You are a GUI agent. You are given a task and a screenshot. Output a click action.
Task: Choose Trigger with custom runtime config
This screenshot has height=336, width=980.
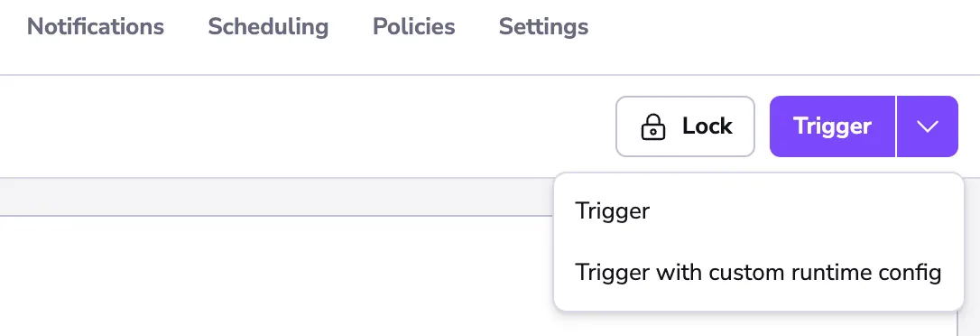point(759,273)
